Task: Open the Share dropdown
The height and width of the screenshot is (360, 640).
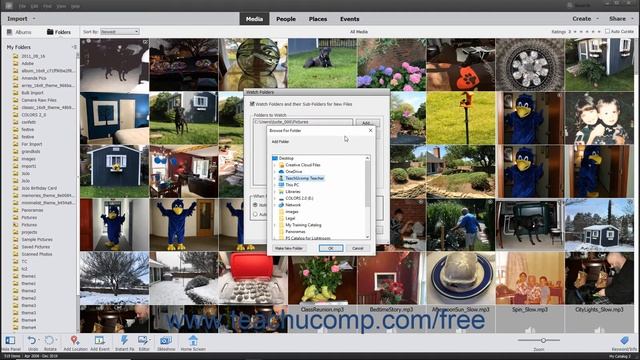Action: (620, 19)
